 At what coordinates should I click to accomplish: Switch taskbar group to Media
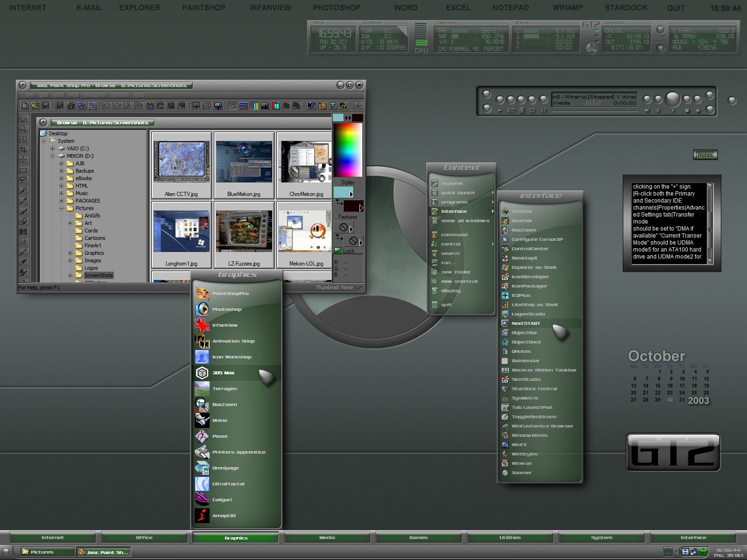[327, 538]
